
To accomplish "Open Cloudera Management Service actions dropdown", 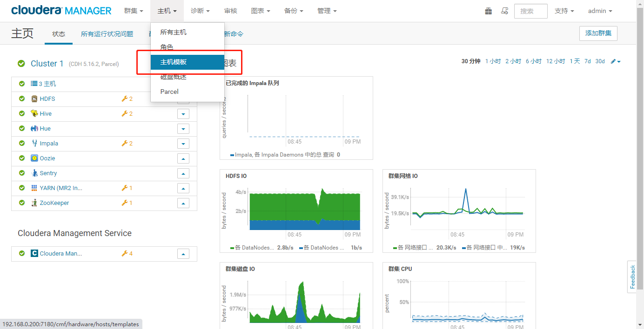I will click(183, 254).
